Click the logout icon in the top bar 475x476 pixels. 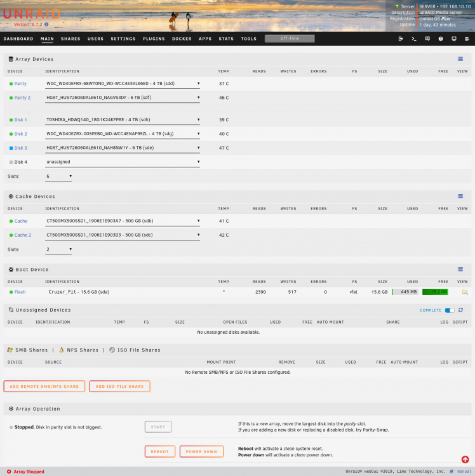[401, 39]
